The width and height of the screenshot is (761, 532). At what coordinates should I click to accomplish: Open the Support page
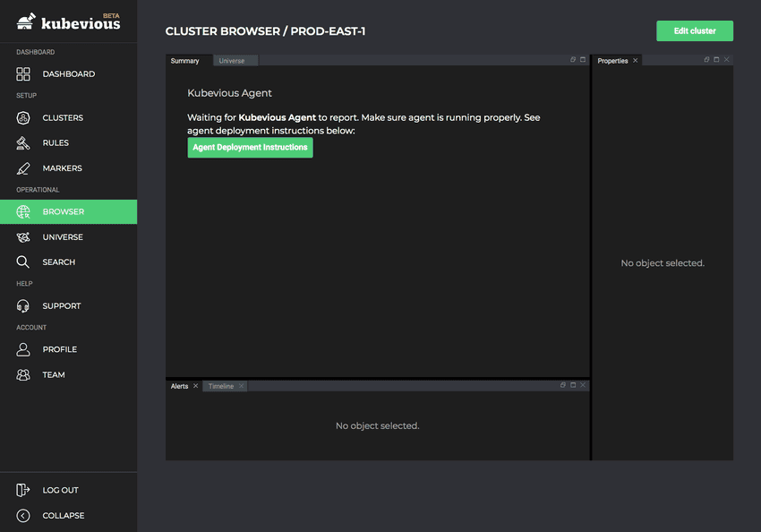(x=61, y=306)
